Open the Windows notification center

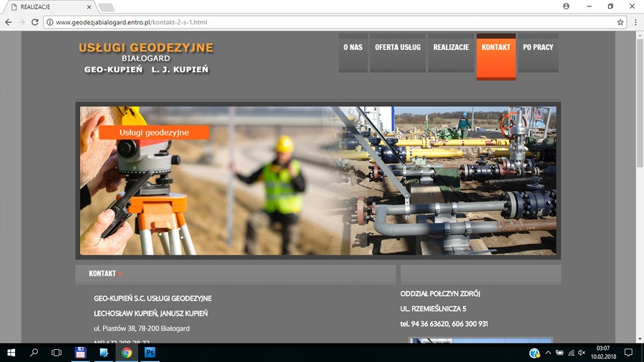pyautogui.click(x=628, y=353)
